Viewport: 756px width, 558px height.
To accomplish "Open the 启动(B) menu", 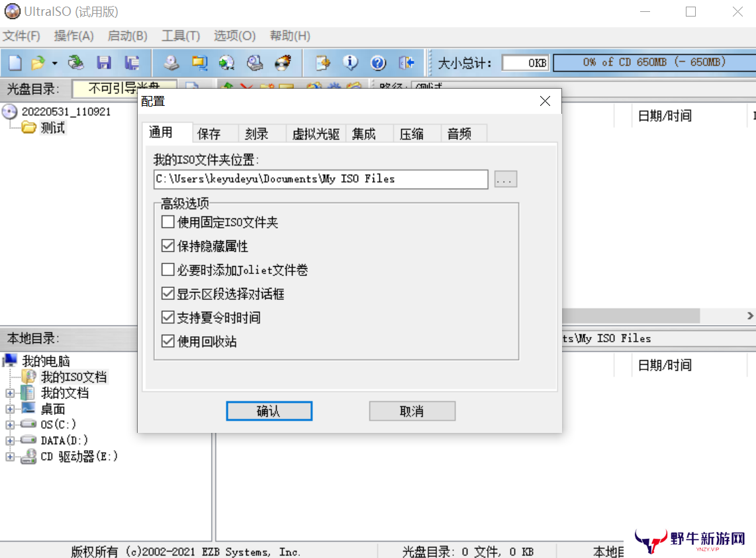I will (127, 36).
